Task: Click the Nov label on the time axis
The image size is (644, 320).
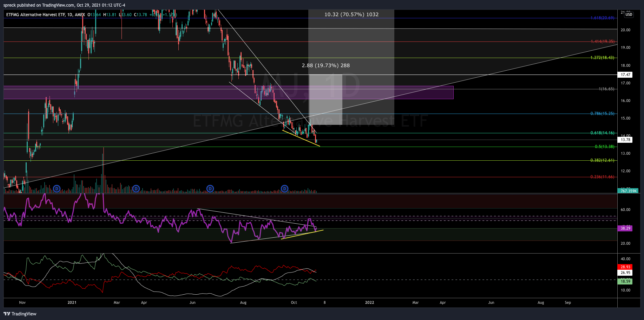Action: tap(22, 302)
